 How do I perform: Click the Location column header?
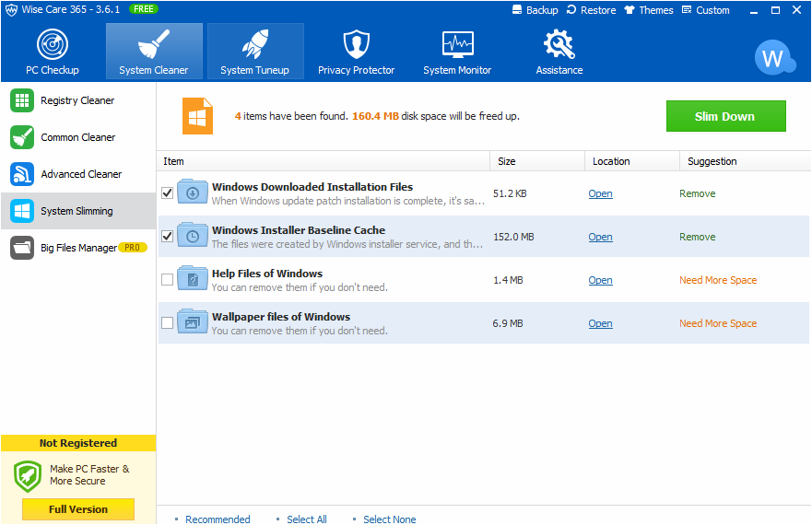[632, 161]
